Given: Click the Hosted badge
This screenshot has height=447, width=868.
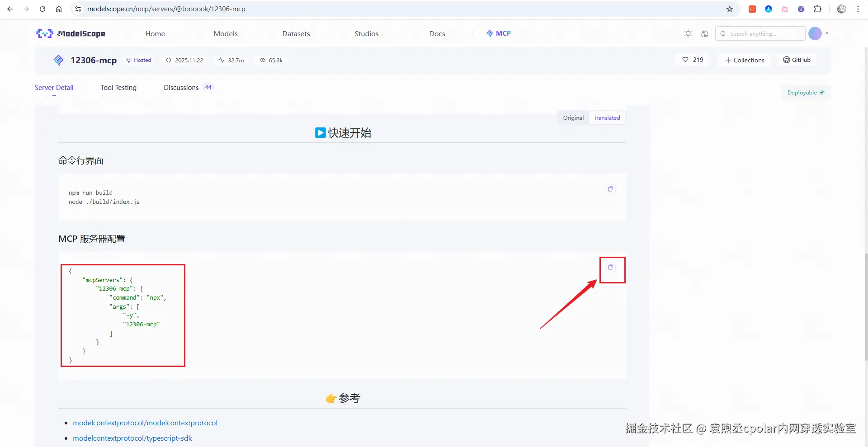Looking at the screenshot, I should (x=139, y=60).
